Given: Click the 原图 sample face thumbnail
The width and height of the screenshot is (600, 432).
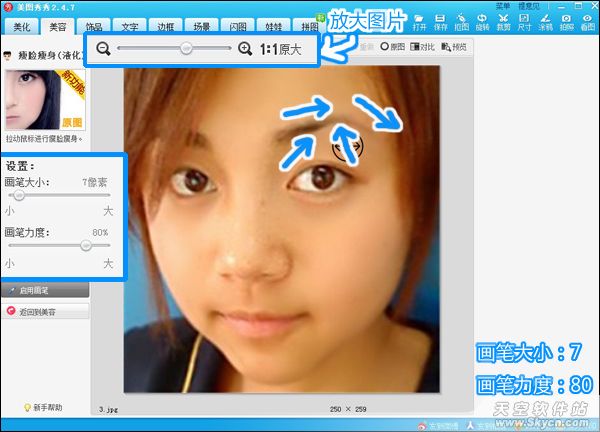Looking at the screenshot, I should coord(45,100).
